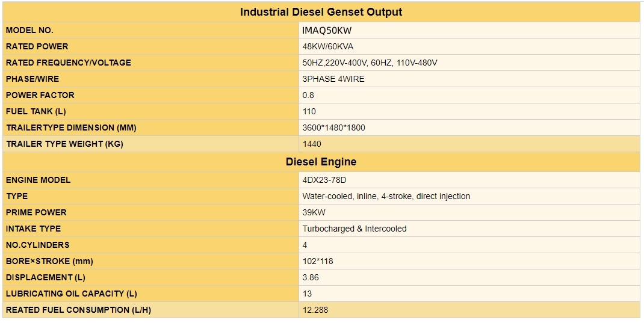Screen dimensions: 644x323
Task: Click the '1440' weight value
Action: pyautogui.click(x=312, y=144)
